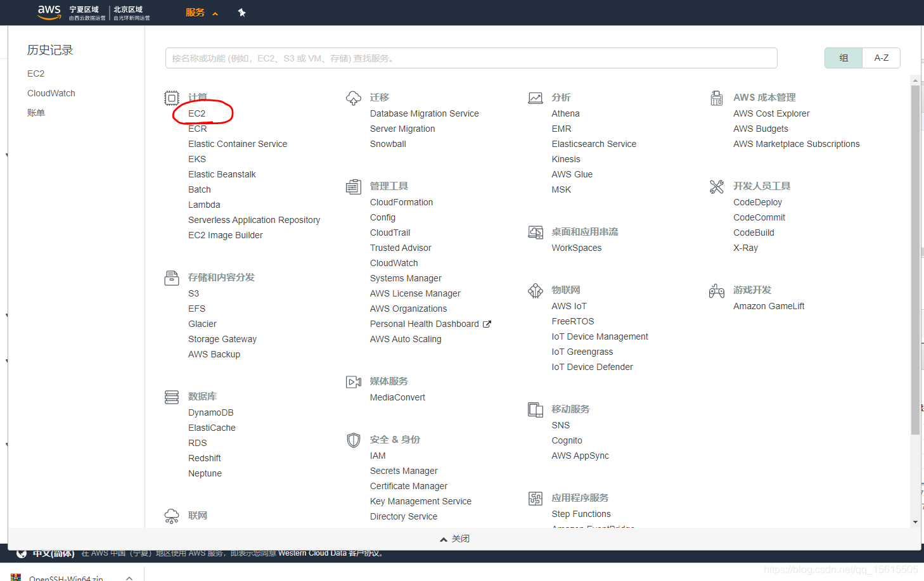Click scrollbar down arrow in services panel
Viewport: 924px width, 581px height.
[x=915, y=522]
